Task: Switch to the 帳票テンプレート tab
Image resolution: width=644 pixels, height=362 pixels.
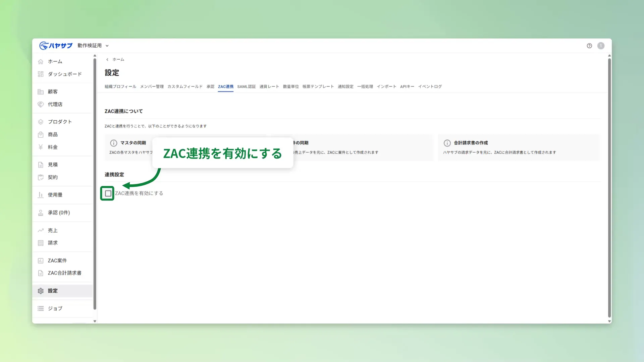Action: point(318,86)
